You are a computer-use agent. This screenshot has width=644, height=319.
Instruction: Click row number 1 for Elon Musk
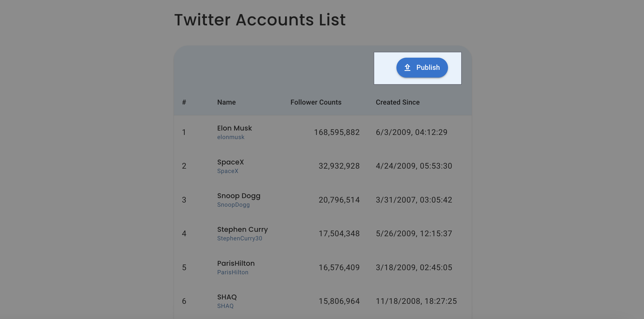[184, 132]
